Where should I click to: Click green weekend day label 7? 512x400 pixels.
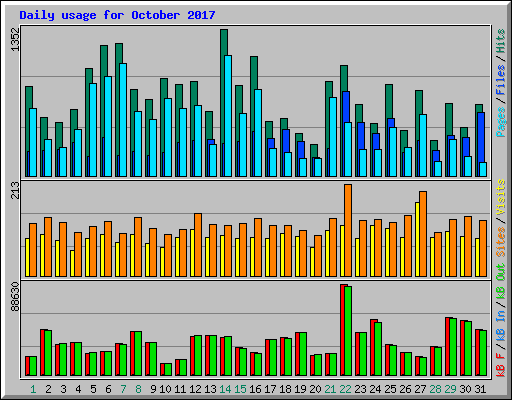(x=123, y=389)
